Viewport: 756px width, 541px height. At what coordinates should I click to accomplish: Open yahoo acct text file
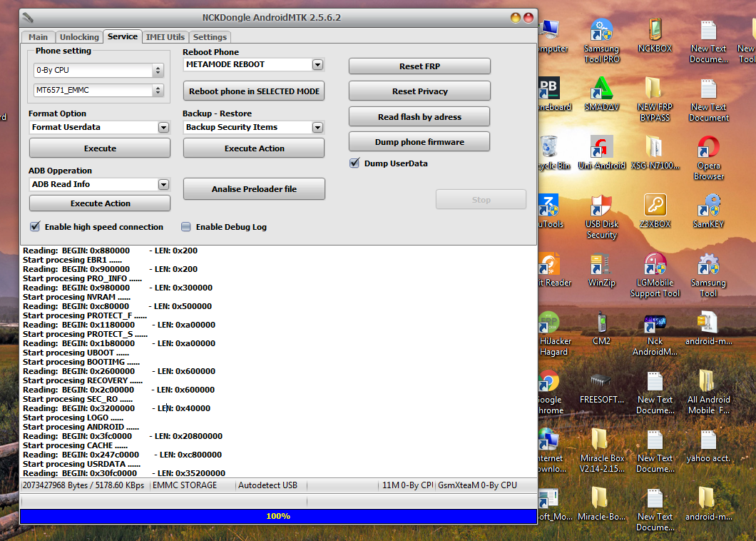click(x=708, y=446)
